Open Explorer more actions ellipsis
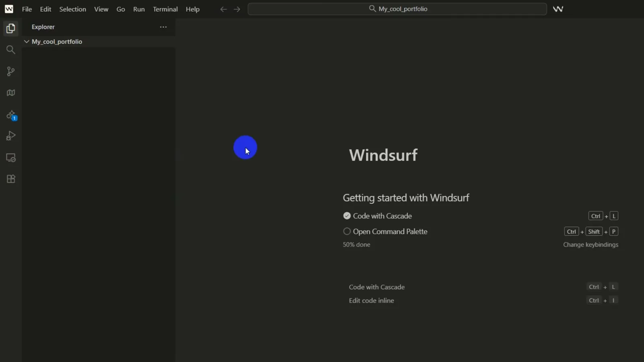The height and width of the screenshot is (362, 644). pos(163,27)
